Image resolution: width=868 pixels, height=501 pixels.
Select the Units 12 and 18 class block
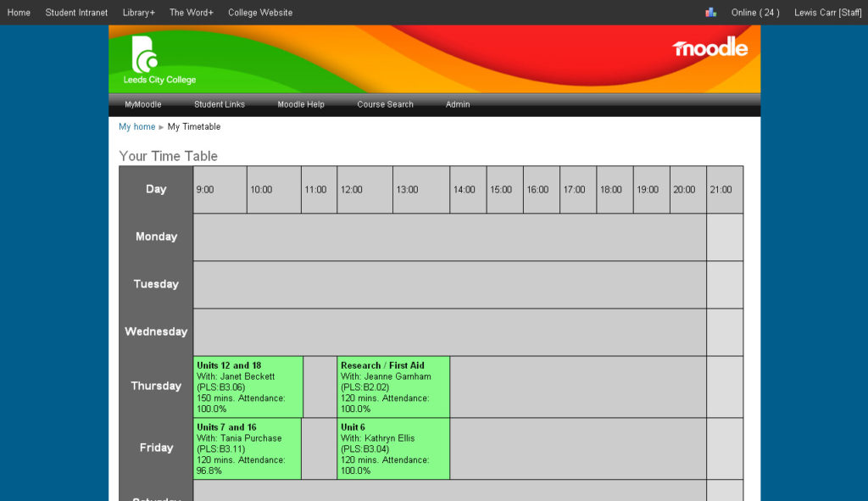coord(247,387)
